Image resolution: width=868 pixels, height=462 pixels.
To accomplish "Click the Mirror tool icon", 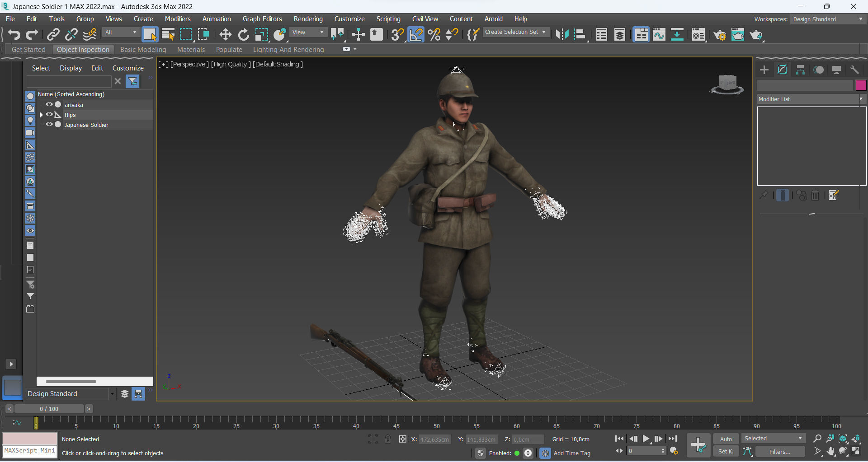I will click(562, 34).
